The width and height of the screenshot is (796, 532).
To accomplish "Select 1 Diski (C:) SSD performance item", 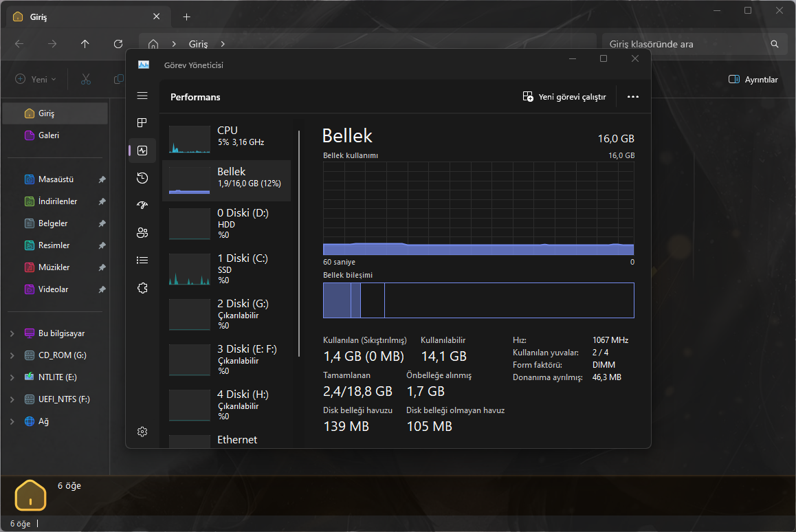I will coord(226,268).
